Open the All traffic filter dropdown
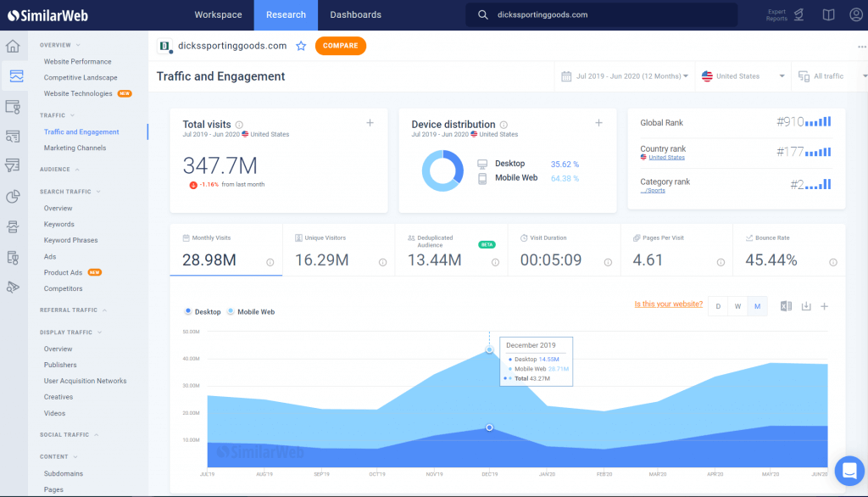868x497 pixels. [826, 75]
